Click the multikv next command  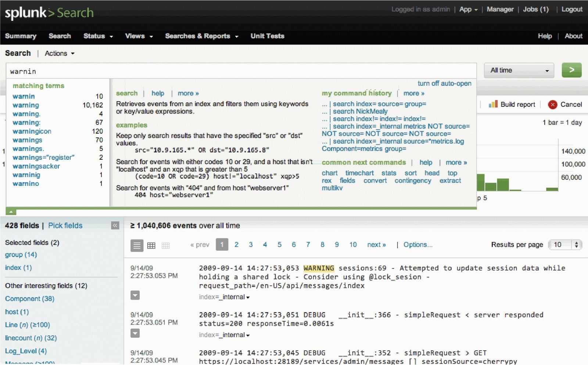point(332,188)
